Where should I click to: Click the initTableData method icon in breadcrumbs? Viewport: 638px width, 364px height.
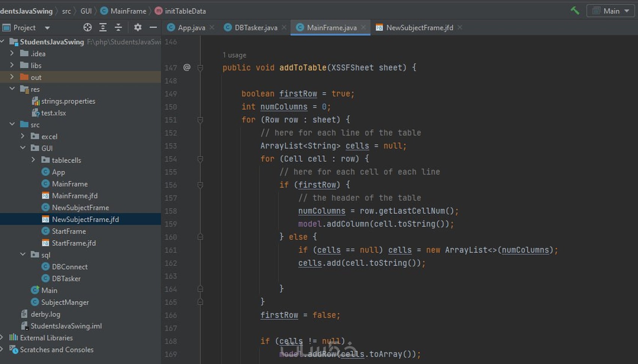[158, 11]
